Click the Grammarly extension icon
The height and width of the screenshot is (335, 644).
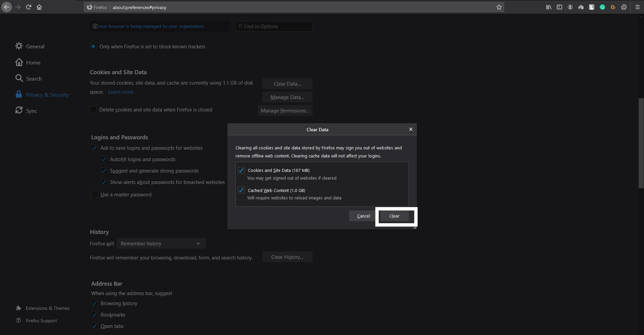tap(602, 7)
